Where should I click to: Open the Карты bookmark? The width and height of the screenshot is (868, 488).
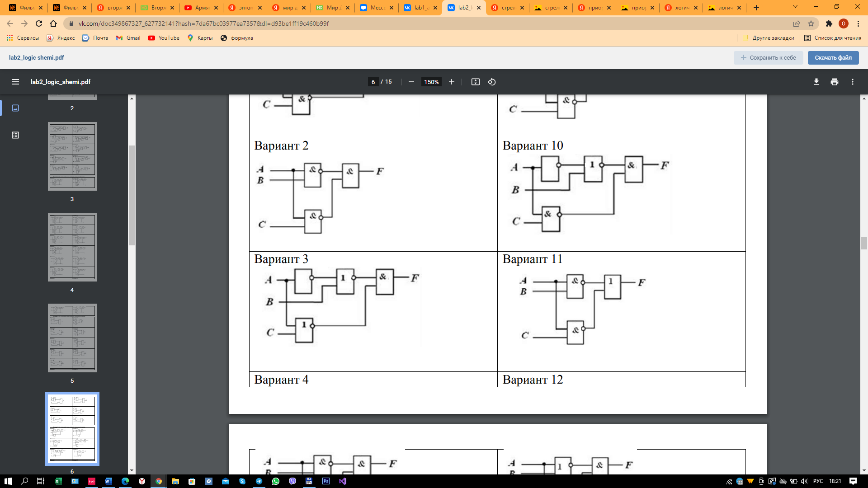pos(200,38)
